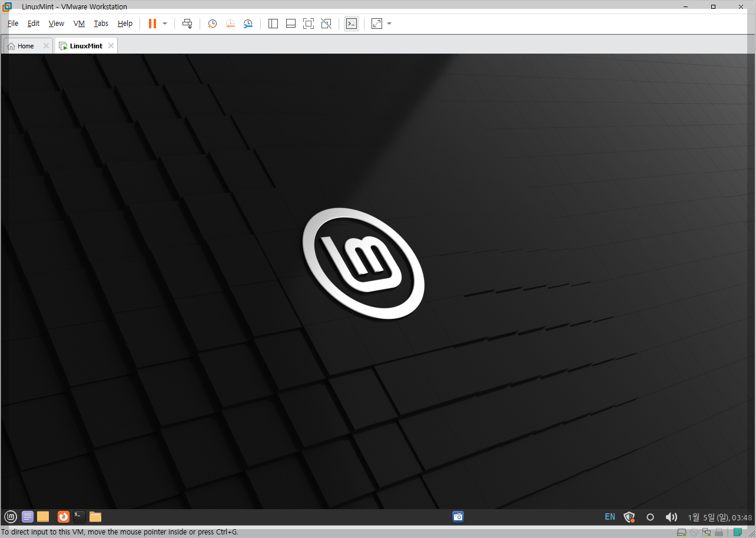
Task: Expand the power options dropdown arrow
Action: (165, 24)
